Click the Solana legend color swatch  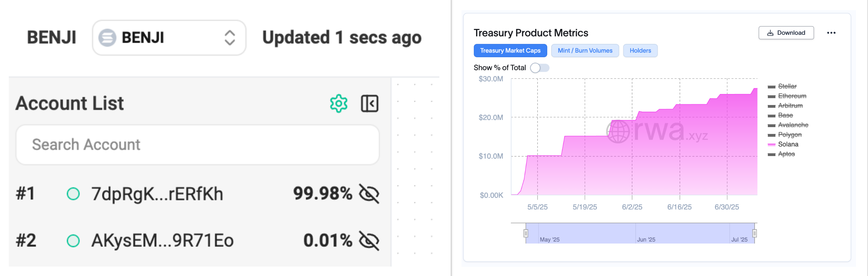pyautogui.click(x=771, y=145)
